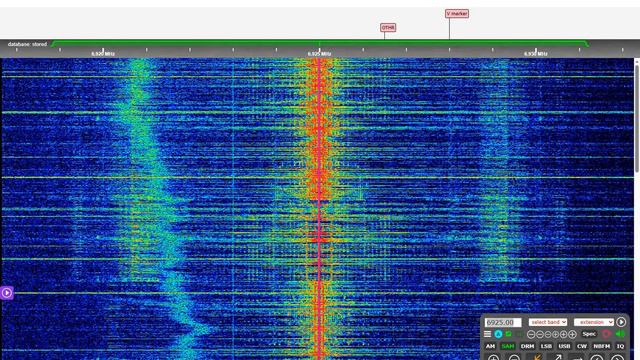Open the hamburger menu in control panel
Screen dimensions: 640x360
coord(487,334)
